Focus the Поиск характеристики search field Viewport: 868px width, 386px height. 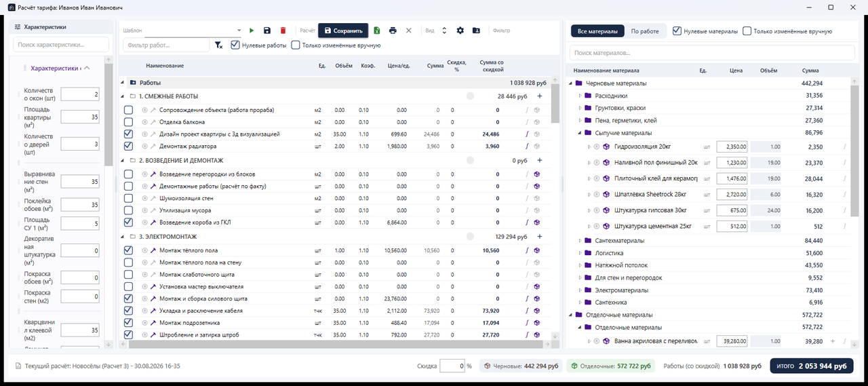click(x=61, y=44)
